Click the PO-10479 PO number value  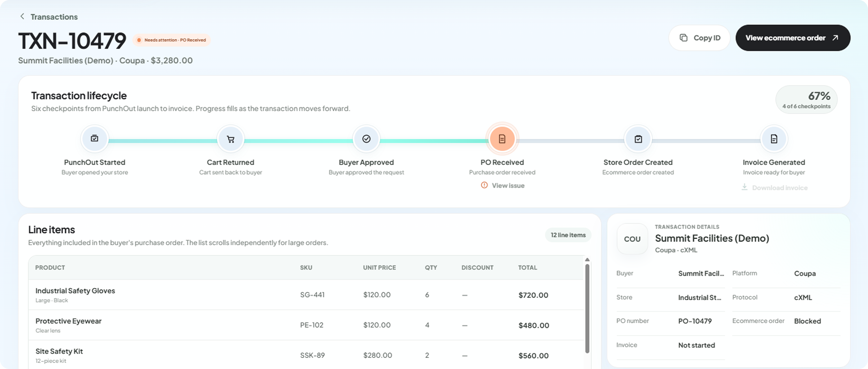[695, 321]
